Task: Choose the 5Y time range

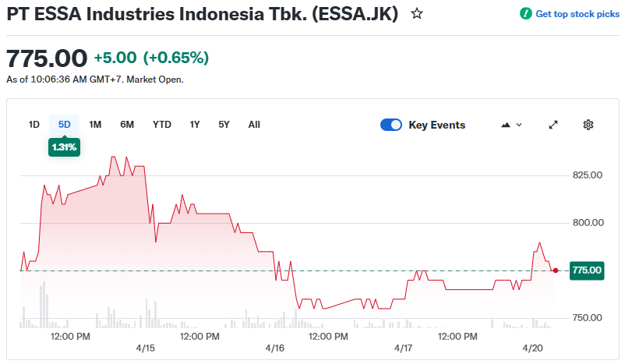Action: tap(224, 125)
